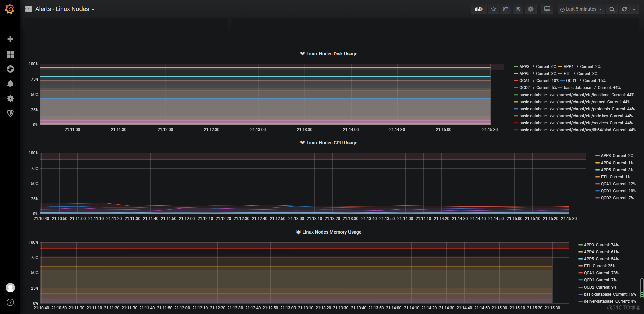The image size is (644, 314).
Task: Click dashboard grid icon beside title
Action: [29, 9]
